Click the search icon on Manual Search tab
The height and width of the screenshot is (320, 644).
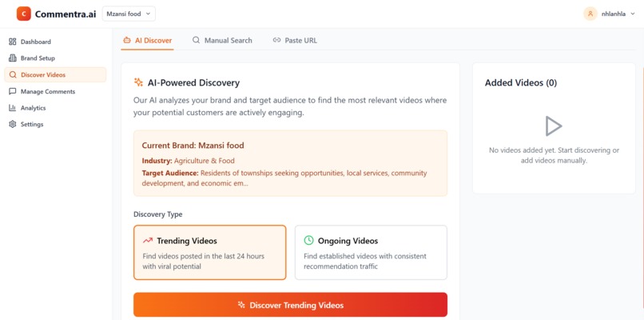coord(197,40)
